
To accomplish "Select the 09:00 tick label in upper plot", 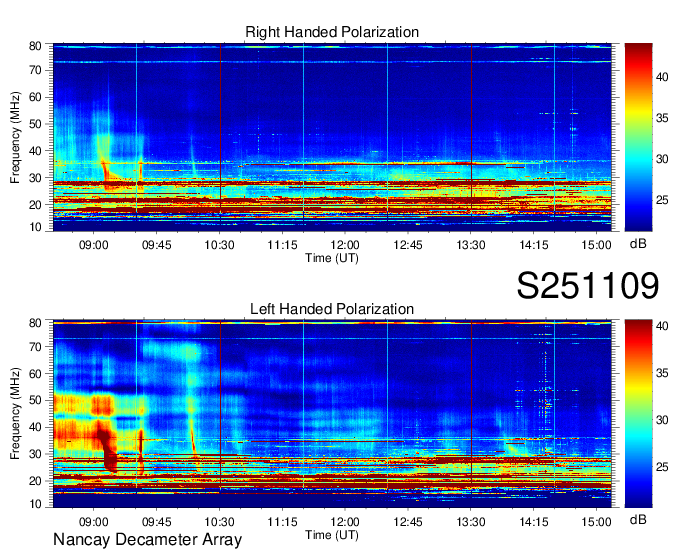I will pos(94,244).
